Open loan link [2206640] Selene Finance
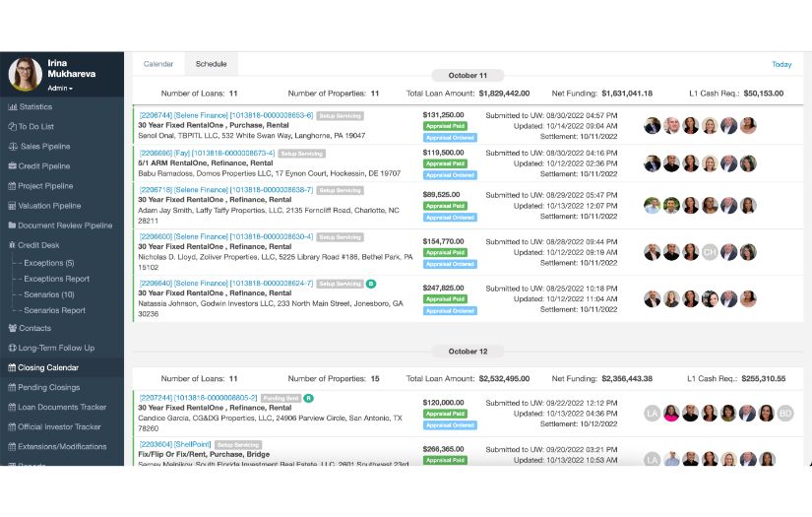This screenshot has height=517, width=812. point(226,283)
